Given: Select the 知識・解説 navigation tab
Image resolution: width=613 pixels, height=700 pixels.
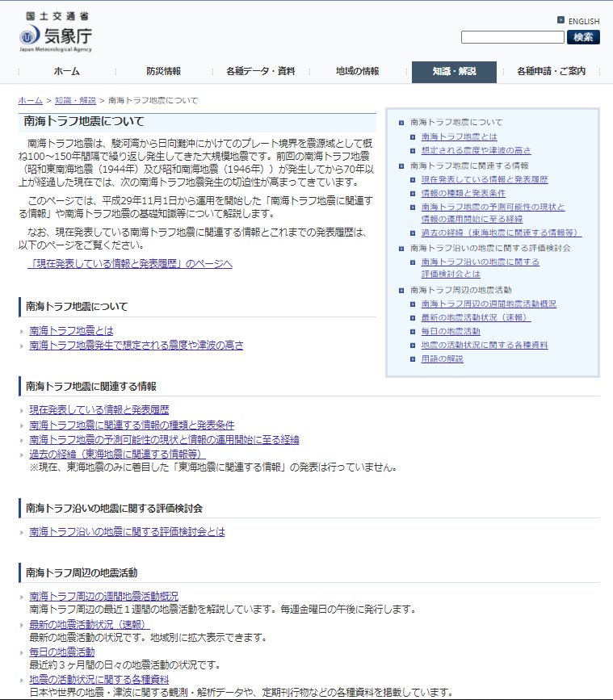Looking at the screenshot, I should click(x=454, y=72).
